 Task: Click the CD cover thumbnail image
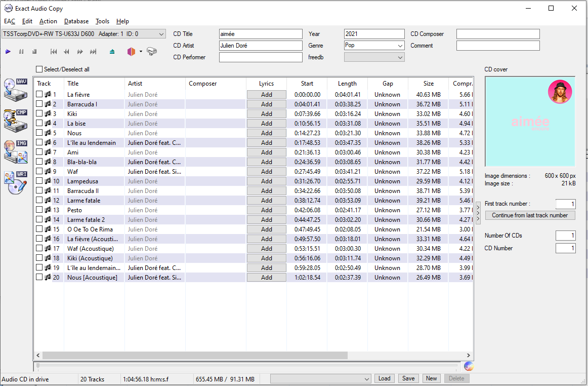coord(530,122)
